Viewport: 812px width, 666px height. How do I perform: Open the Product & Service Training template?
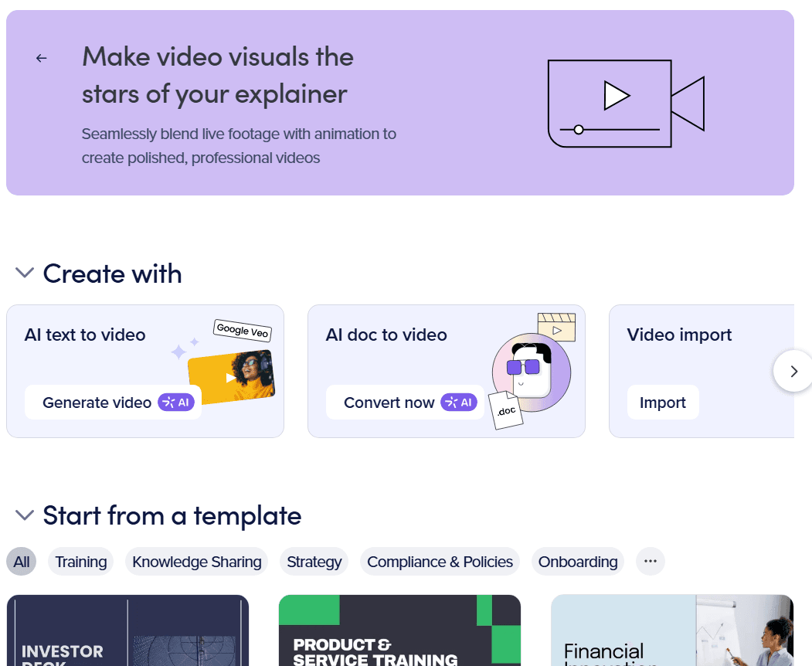click(x=399, y=630)
